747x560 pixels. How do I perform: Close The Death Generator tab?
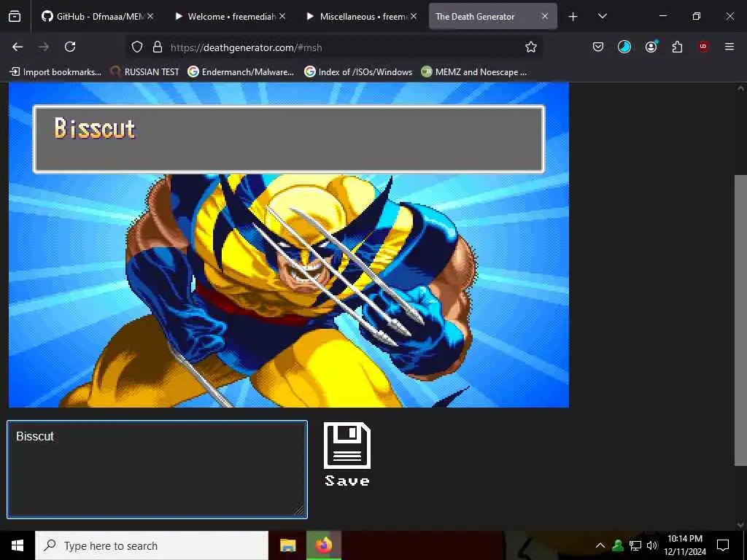[544, 17]
